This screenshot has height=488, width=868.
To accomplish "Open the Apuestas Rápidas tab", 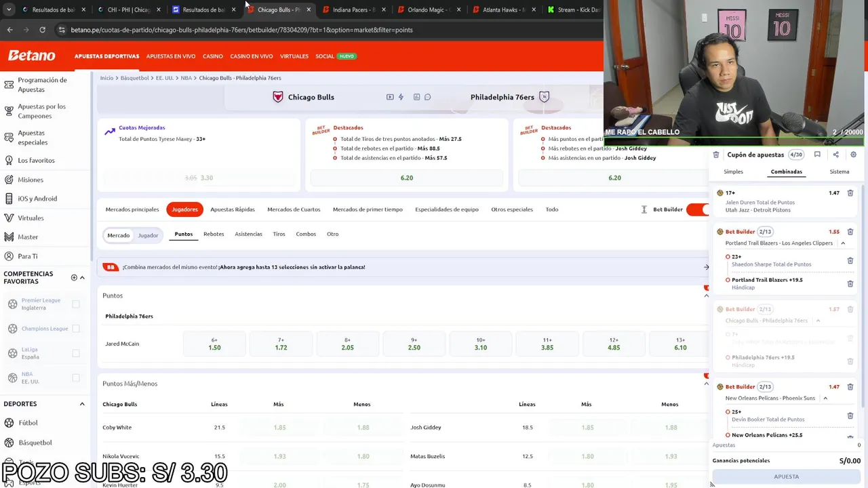I will coord(233,209).
